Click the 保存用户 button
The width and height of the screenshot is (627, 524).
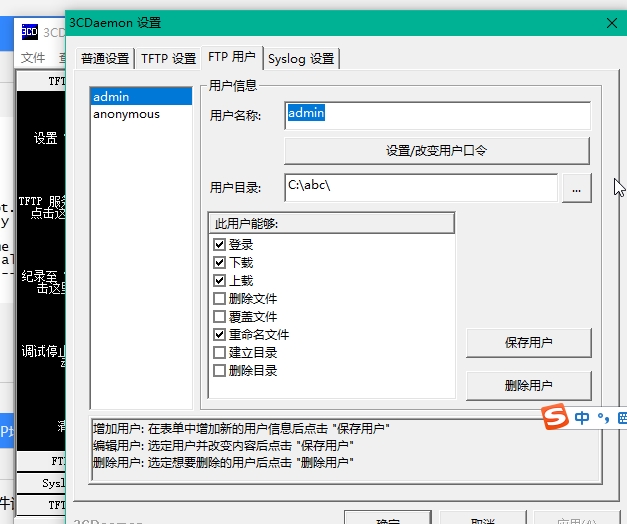pyautogui.click(x=529, y=343)
